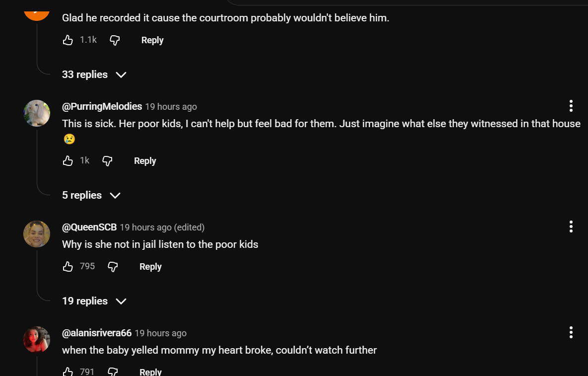This screenshot has height=376, width=588.
Task: Click the @alanisrivera66 profile avatar
Action: click(x=37, y=340)
